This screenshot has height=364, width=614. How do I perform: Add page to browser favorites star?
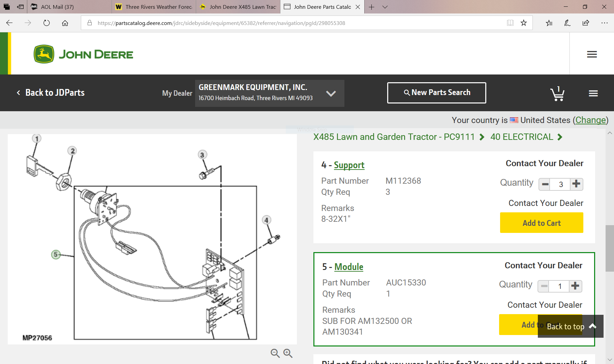tap(523, 23)
